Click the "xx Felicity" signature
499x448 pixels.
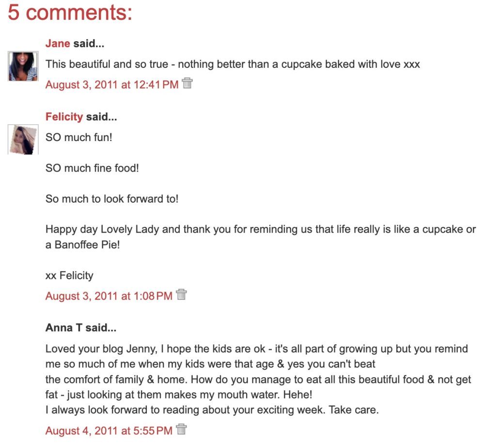(69, 275)
